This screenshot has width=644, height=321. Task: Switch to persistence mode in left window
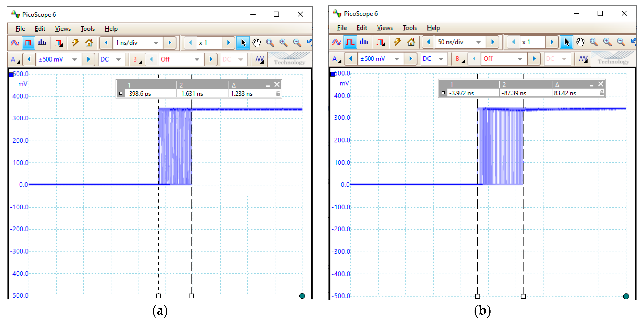point(28,43)
